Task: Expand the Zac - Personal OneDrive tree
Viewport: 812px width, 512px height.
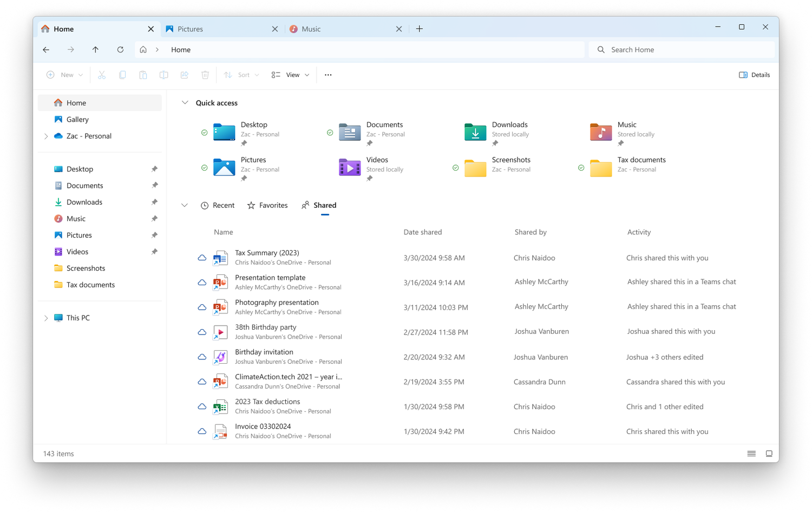Action: tap(46, 136)
